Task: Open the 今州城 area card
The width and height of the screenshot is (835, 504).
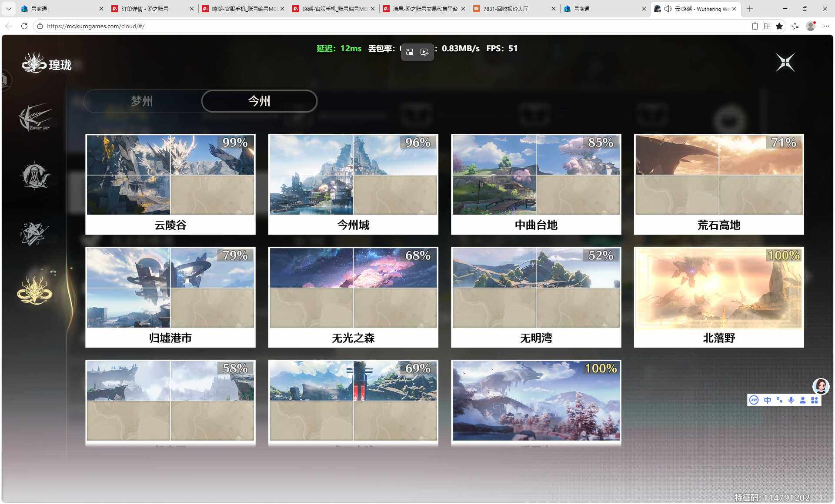Action: tap(353, 184)
